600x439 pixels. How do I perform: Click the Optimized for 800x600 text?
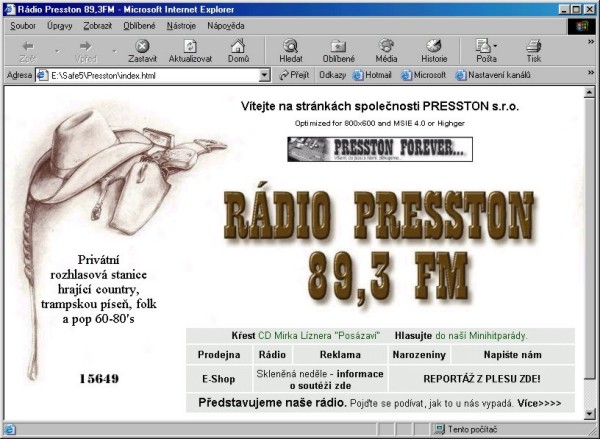pos(380,123)
